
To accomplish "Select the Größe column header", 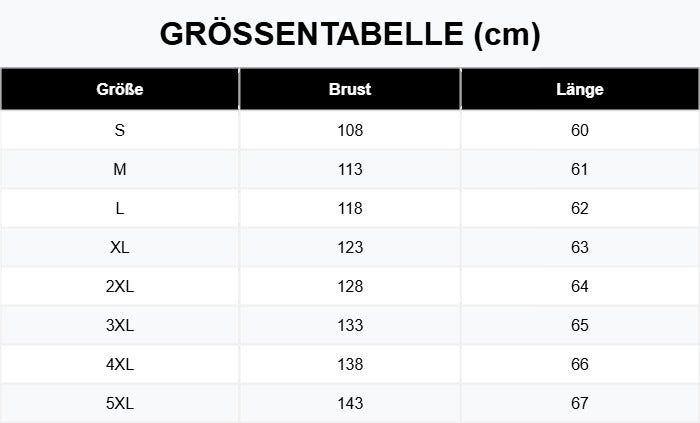I will tap(120, 89).
